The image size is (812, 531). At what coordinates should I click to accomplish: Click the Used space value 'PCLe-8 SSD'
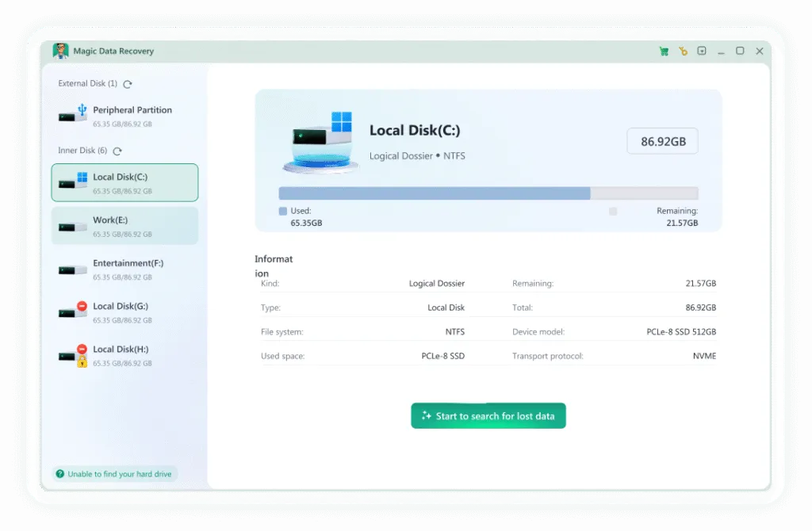coord(442,356)
